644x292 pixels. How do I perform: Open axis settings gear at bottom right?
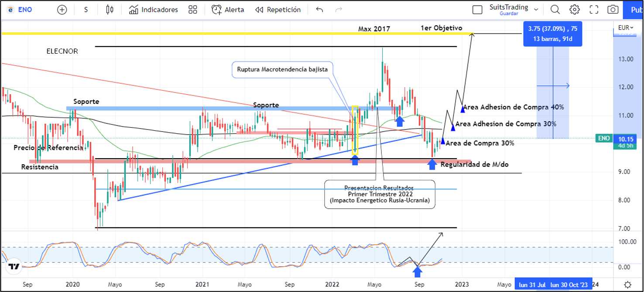(627, 285)
